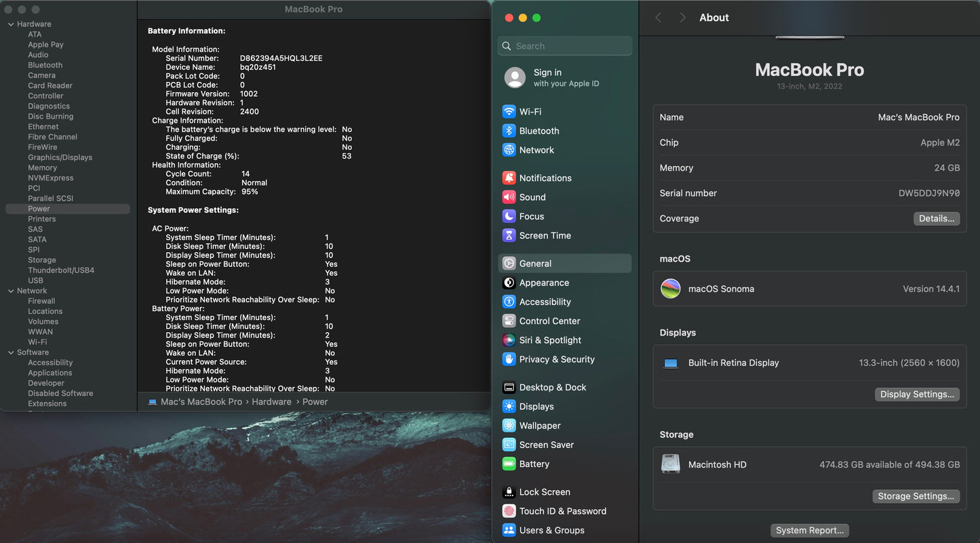Select the Network globe icon

pyautogui.click(x=509, y=150)
